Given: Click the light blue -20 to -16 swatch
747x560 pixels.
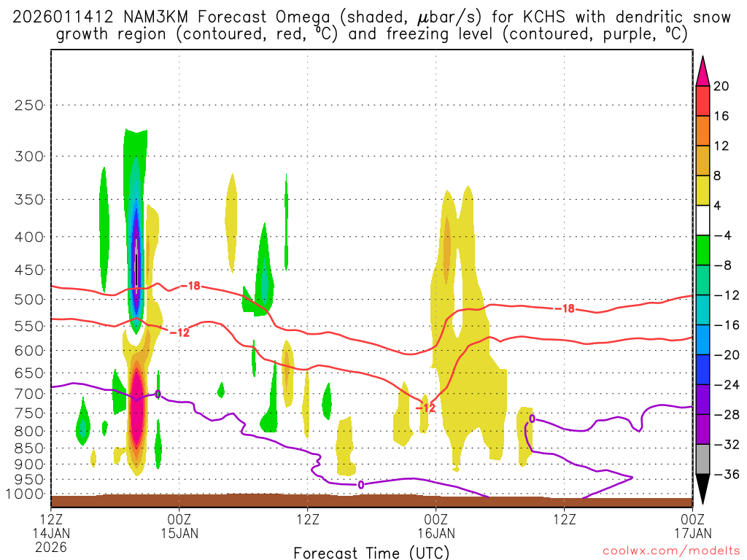Looking at the screenshot, I should 703,340.
